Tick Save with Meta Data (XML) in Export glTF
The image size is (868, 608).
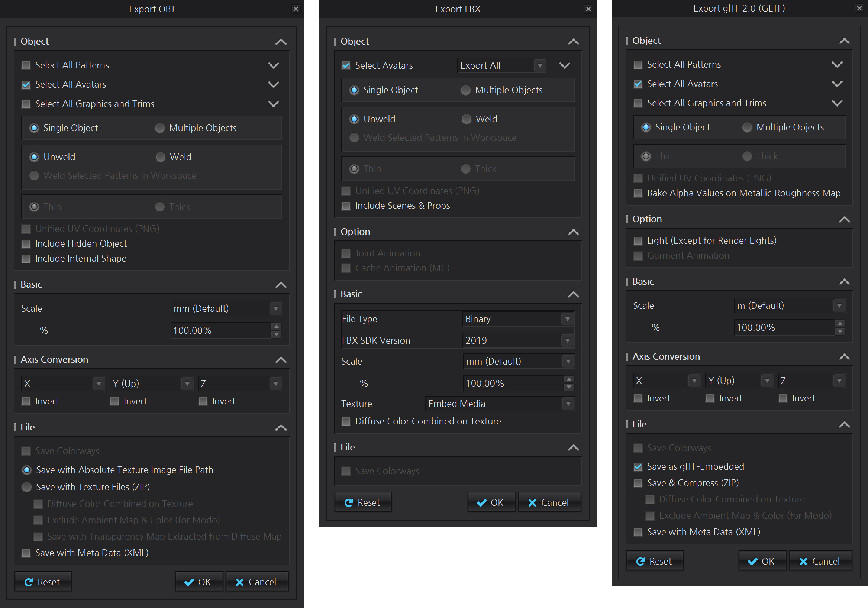tap(638, 532)
